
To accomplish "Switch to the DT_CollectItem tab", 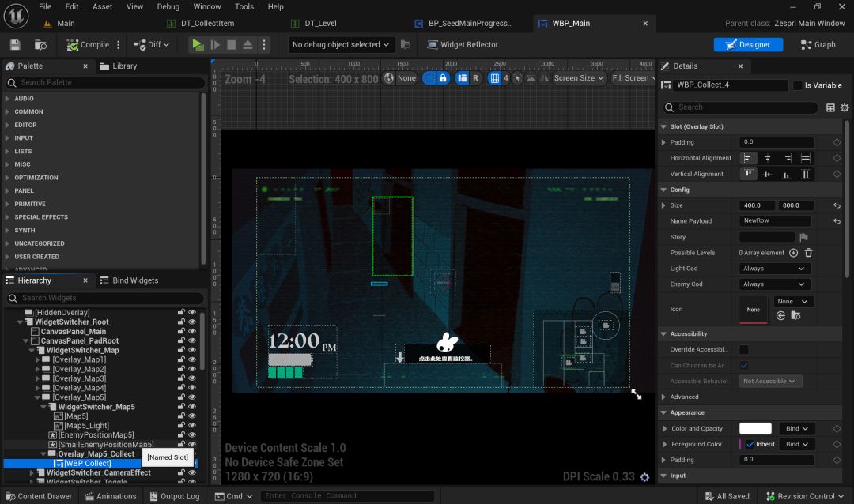I will point(207,24).
